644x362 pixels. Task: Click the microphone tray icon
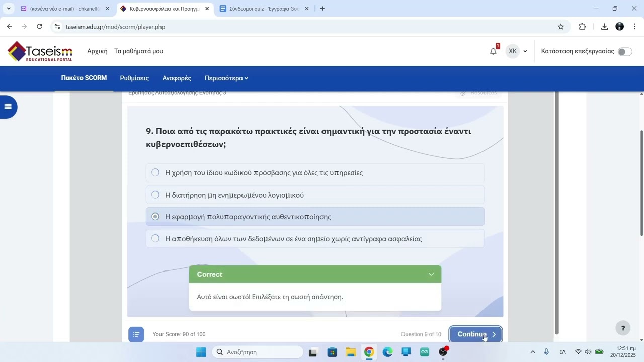[546, 352]
